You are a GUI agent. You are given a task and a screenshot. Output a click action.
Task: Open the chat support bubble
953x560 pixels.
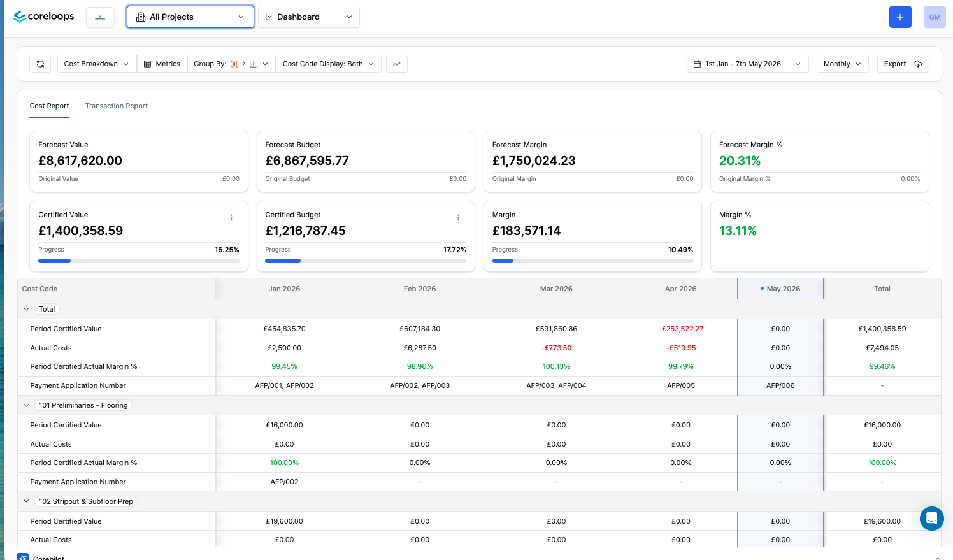point(931,519)
